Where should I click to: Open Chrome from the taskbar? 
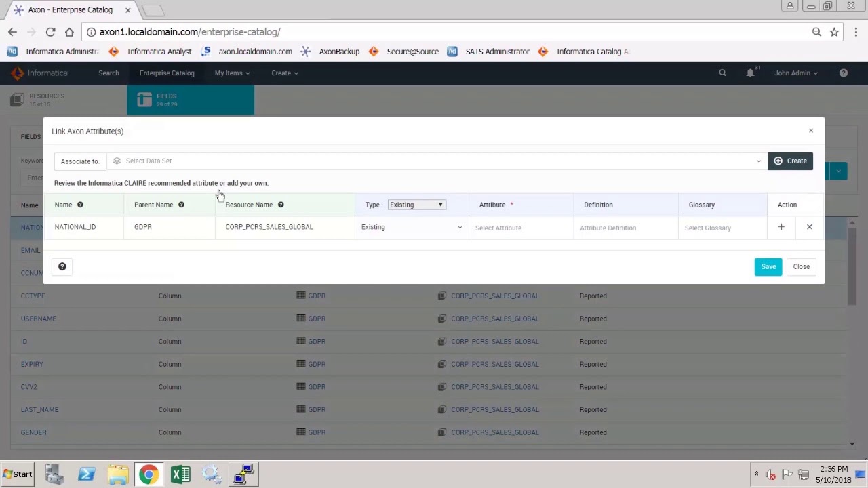pyautogui.click(x=149, y=474)
